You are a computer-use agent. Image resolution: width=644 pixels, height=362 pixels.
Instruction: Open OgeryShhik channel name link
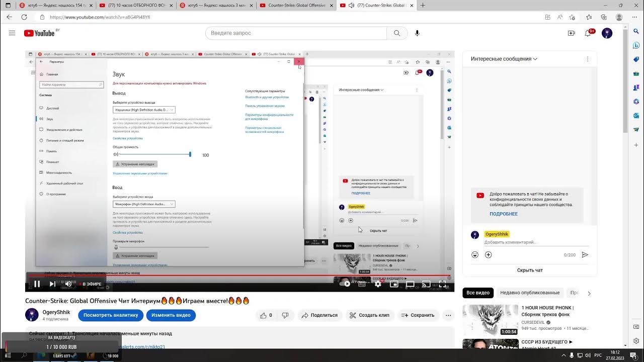pos(56,312)
